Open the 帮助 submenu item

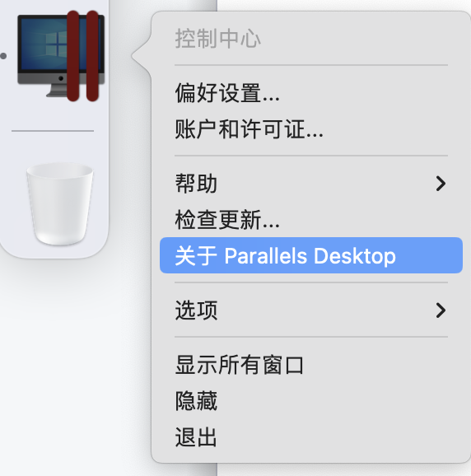(311, 184)
